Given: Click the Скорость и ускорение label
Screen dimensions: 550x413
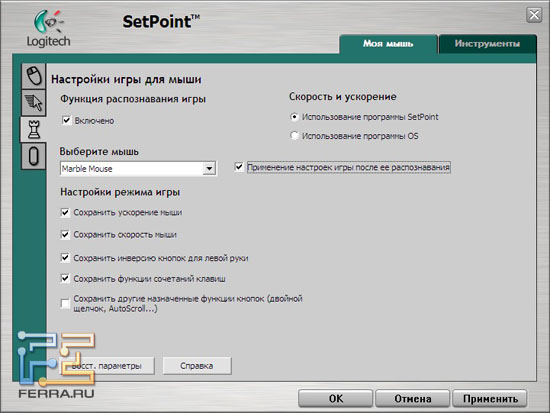Looking at the screenshot, I should tap(343, 96).
